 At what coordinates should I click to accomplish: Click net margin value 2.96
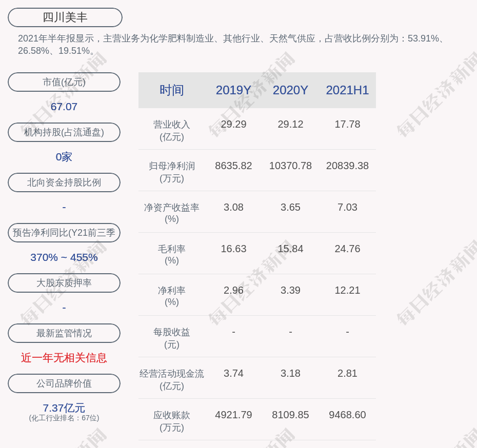(233, 290)
